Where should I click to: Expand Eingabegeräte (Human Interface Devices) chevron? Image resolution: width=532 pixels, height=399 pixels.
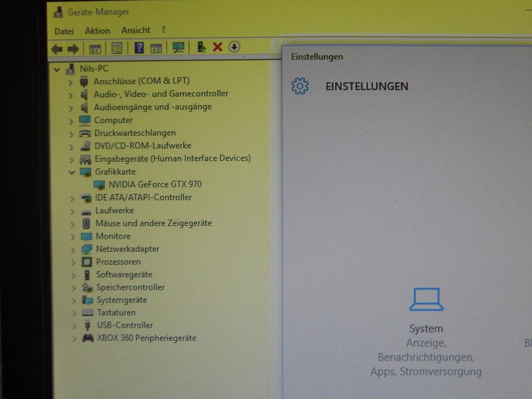point(71,160)
